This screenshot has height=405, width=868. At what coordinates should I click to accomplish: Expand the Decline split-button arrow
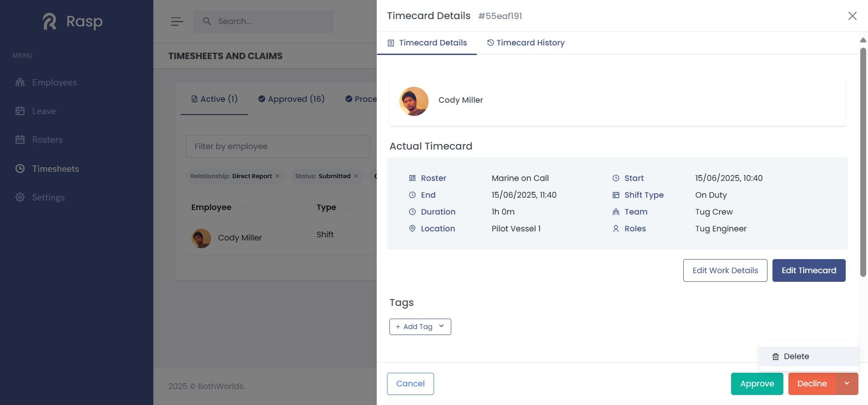(x=847, y=384)
